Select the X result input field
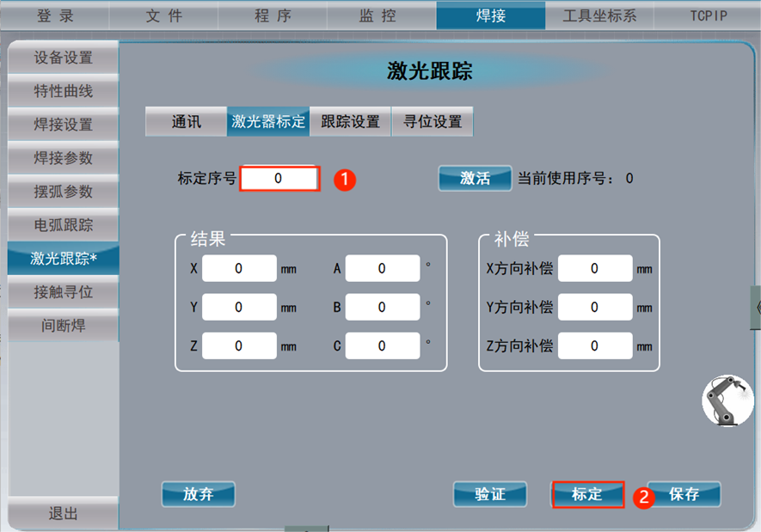 (239, 269)
